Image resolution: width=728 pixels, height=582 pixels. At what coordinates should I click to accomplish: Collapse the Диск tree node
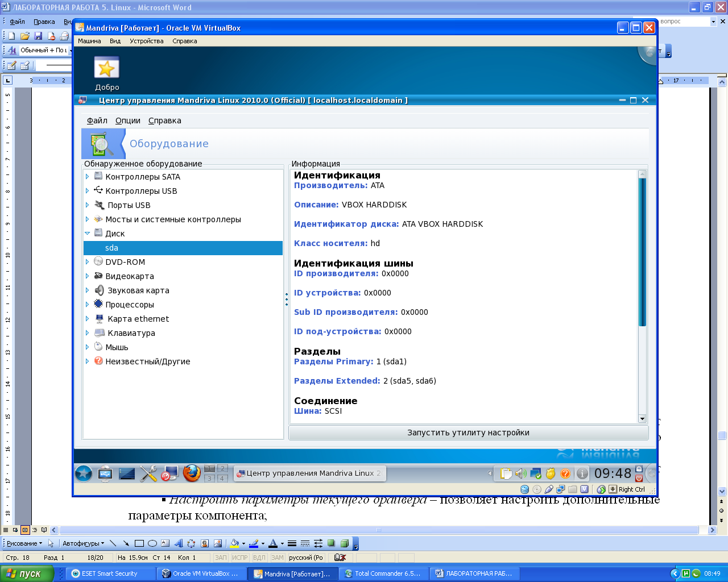(87, 234)
